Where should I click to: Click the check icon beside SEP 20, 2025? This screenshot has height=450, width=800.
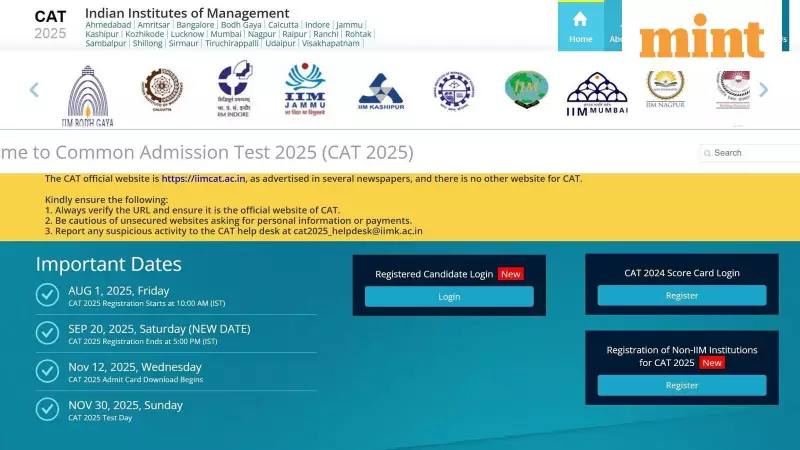click(47, 333)
